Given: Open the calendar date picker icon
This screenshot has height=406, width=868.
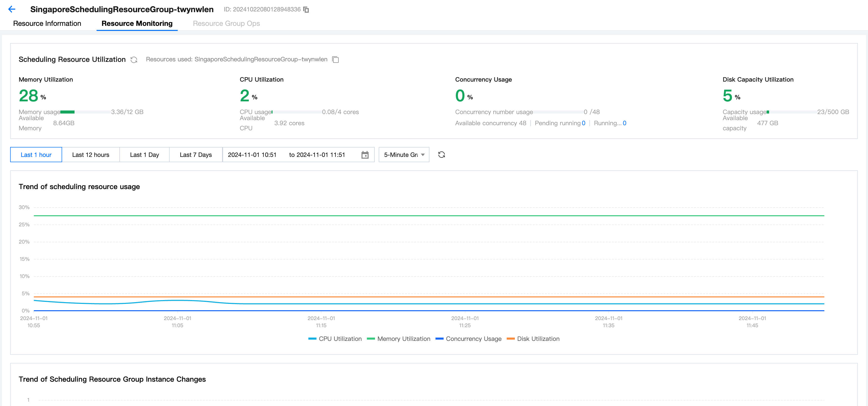Looking at the screenshot, I should 365,155.
